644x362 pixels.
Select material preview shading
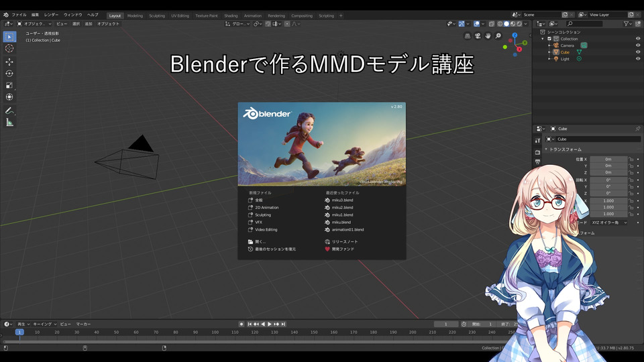pyautogui.click(x=513, y=24)
